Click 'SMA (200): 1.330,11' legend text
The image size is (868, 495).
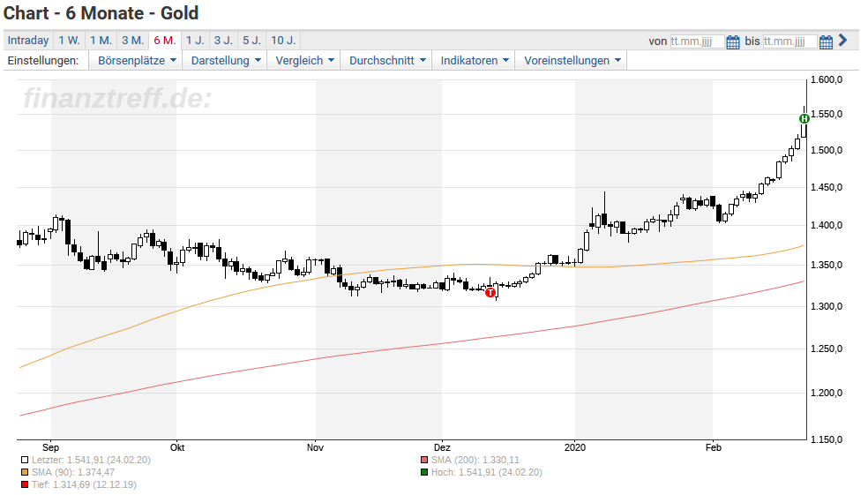point(475,460)
